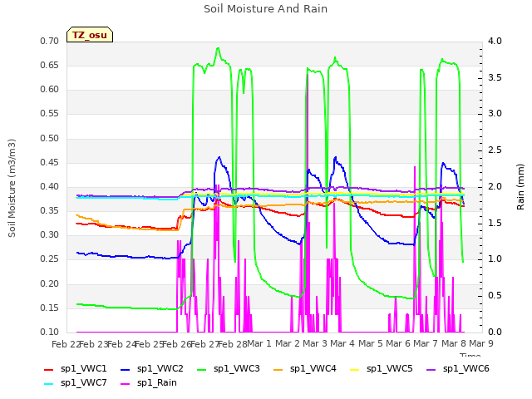Click the sp1_Rain legend label
This screenshot has height=399, width=532.
[x=157, y=383]
